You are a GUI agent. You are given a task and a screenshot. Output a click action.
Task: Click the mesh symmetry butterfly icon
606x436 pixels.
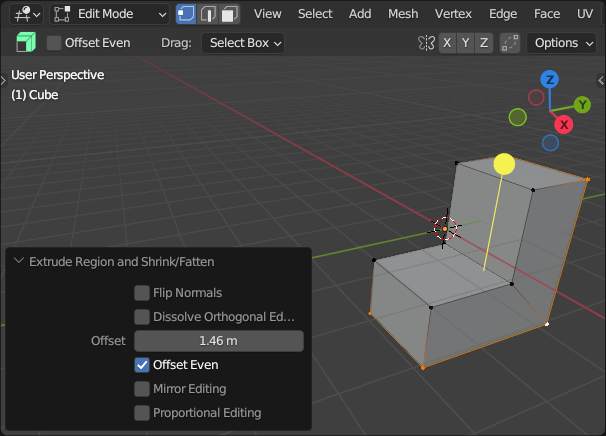[x=427, y=43]
